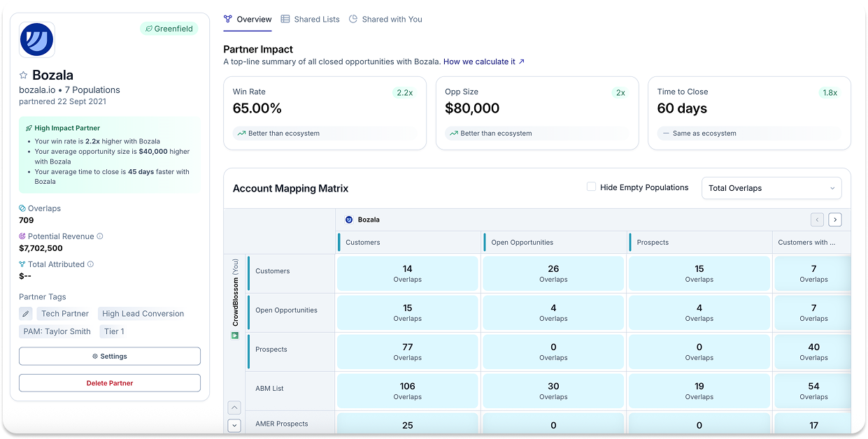Image resolution: width=868 pixels, height=439 pixels.
Task: Click the Tech Partner tag
Action: [x=65, y=314]
